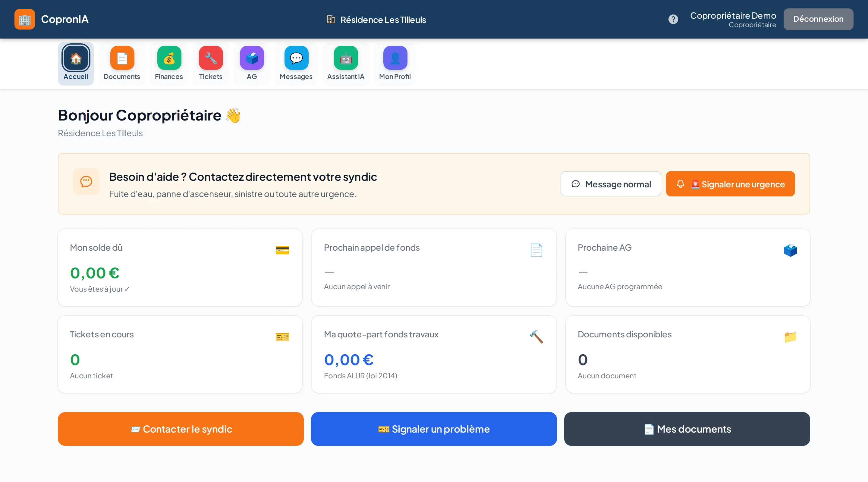Viewport: 868px width, 482px height.
Task: Click the chat bubble icon in help banner
Action: coord(86,182)
